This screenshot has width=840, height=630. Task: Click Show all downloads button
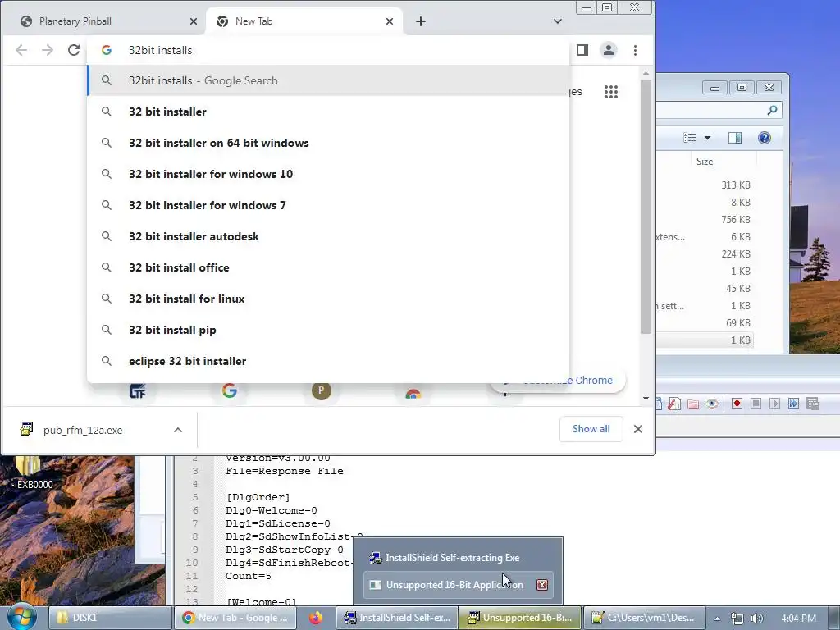pos(591,429)
